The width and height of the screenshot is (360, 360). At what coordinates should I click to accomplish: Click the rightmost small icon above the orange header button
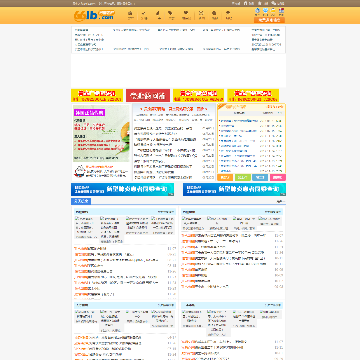281,12
